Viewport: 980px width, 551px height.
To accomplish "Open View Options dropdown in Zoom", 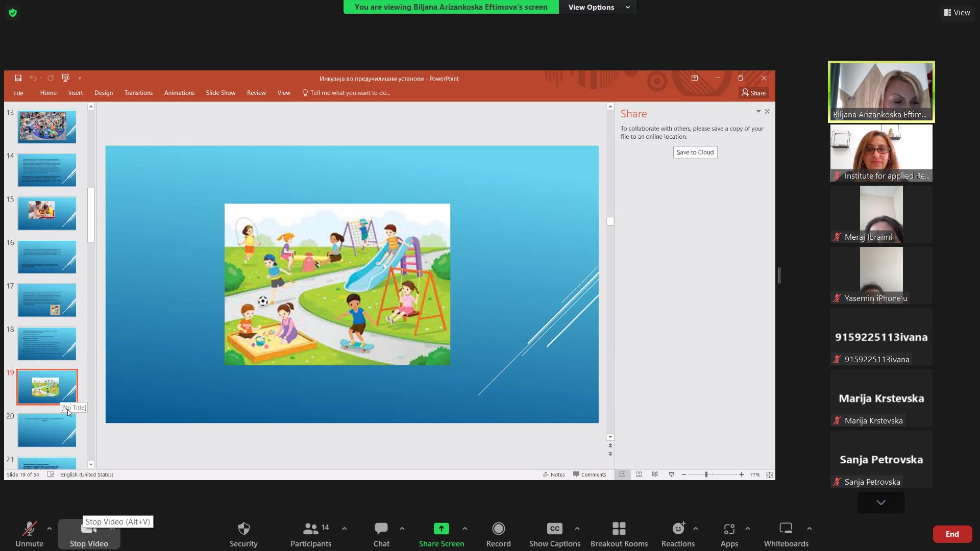I will (598, 7).
